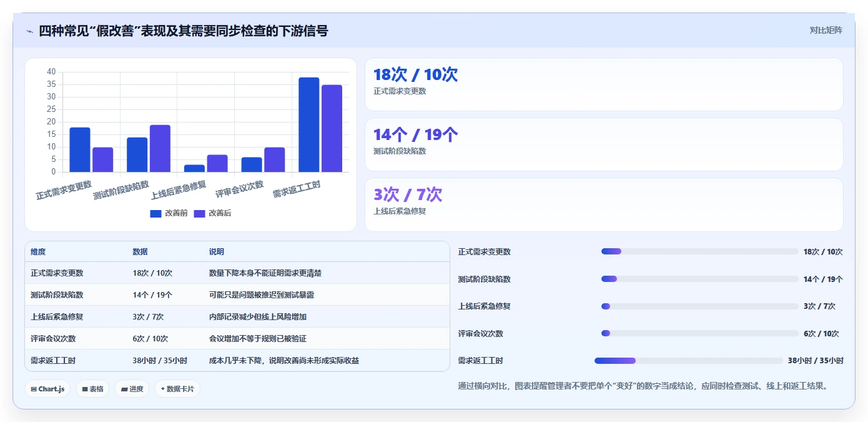Image resolution: width=868 pixels, height=422 pixels.
Task: Click the 正式需求变更数 progress bar
Action: 699,251
